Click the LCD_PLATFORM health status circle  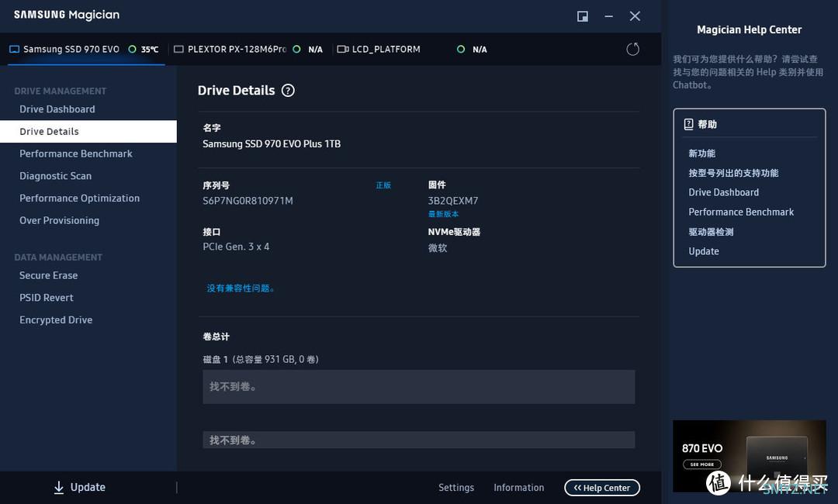click(x=461, y=49)
